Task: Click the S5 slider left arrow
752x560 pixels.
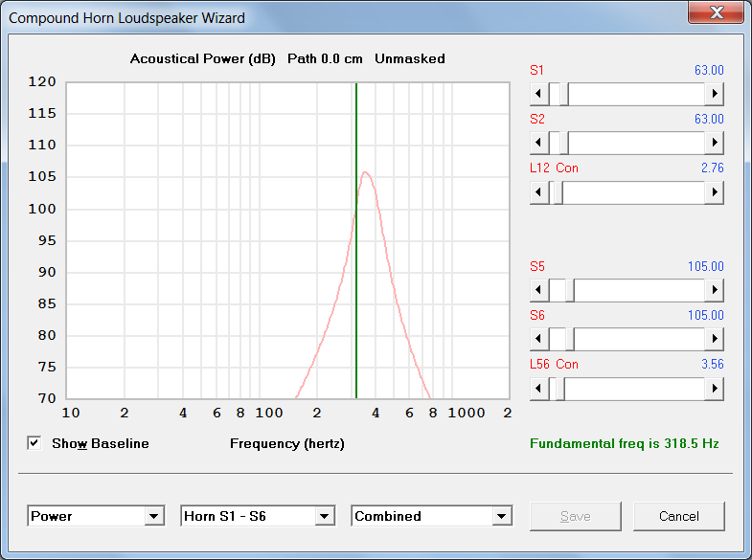Action: click(x=539, y=290)
